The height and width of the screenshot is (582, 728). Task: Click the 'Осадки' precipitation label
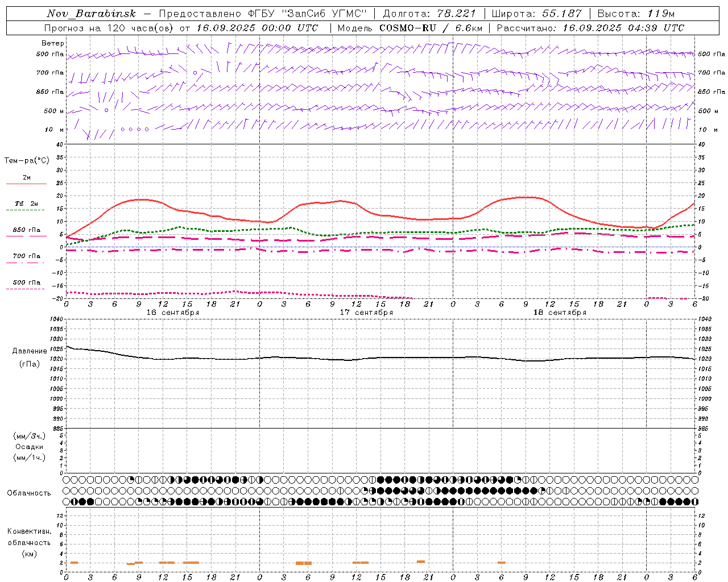pyautogui.click(x=30, y=447)
